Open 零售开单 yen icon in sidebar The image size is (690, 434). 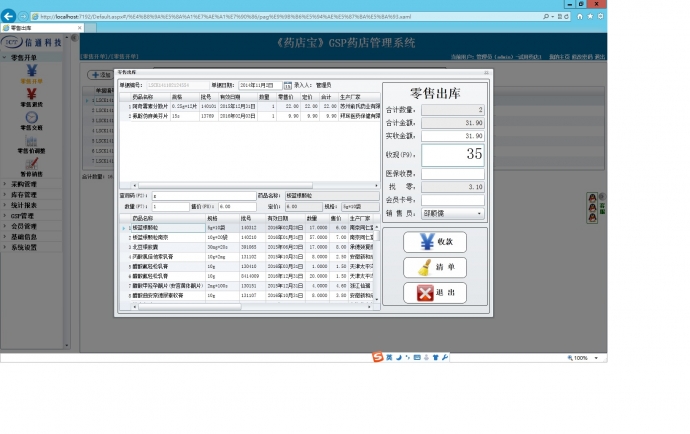[32, 71]
